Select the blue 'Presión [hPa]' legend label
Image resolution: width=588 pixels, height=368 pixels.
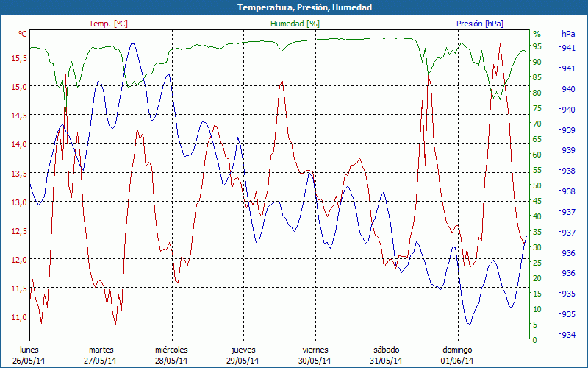pos(479,24)
